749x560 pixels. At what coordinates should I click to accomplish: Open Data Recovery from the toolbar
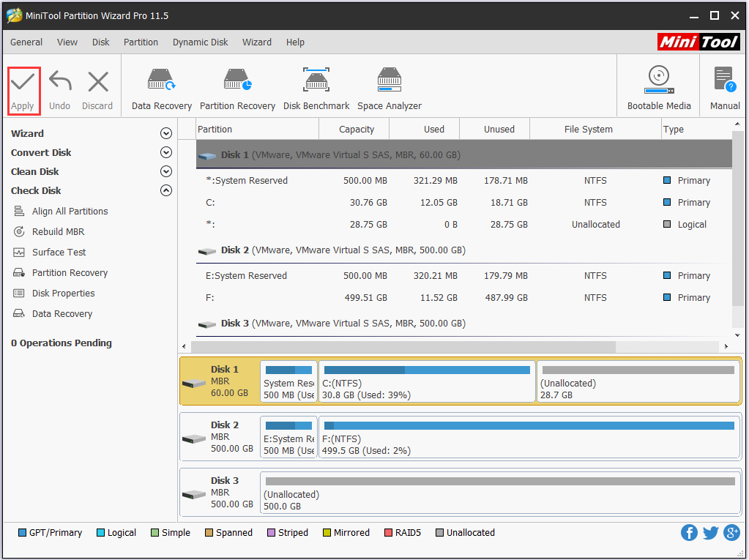pyautogui.click(x=161, y=81)
